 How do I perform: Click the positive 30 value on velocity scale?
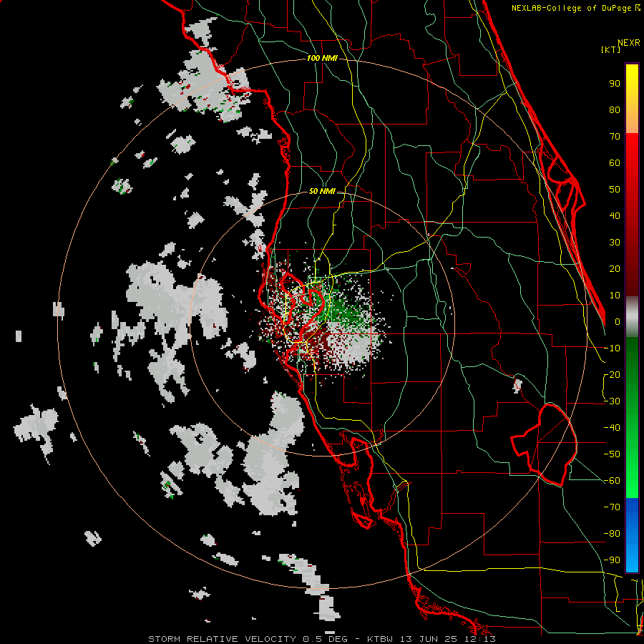pyautogui.click(x=615, y=243)
